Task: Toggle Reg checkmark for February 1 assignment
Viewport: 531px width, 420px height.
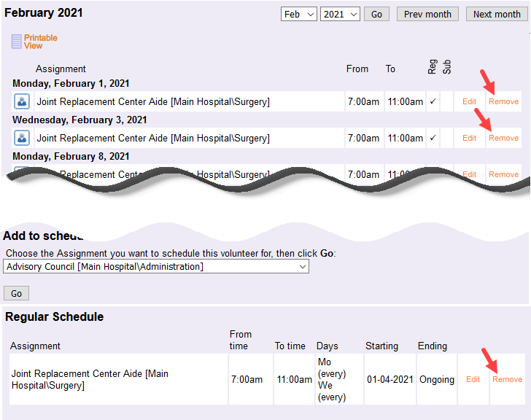Action: point(433,101)
